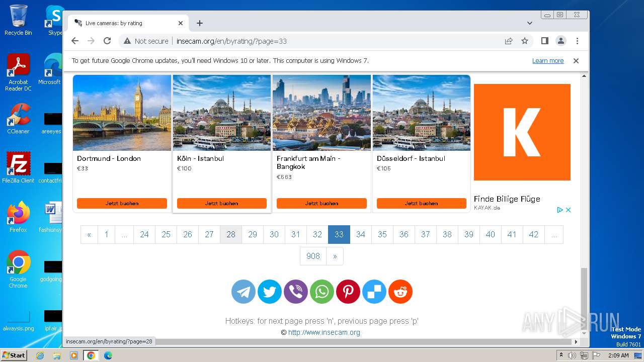Go to last page 908
This screenshot has height=362, width=644.
point(313,256)
